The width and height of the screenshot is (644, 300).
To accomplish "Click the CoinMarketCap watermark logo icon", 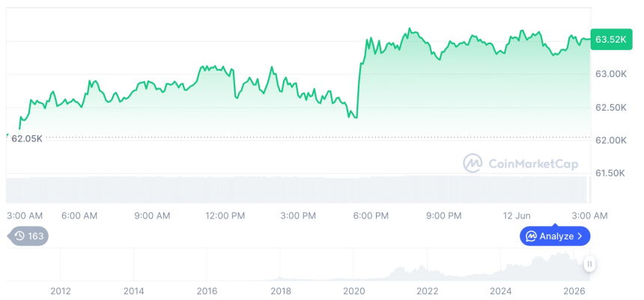I will [473, 163].
